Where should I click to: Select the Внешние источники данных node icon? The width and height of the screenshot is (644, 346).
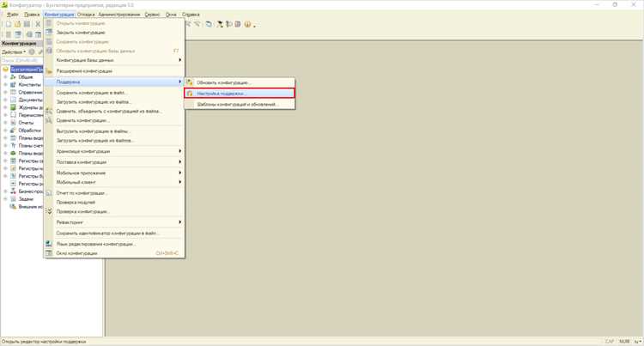[x=13, y=206]
